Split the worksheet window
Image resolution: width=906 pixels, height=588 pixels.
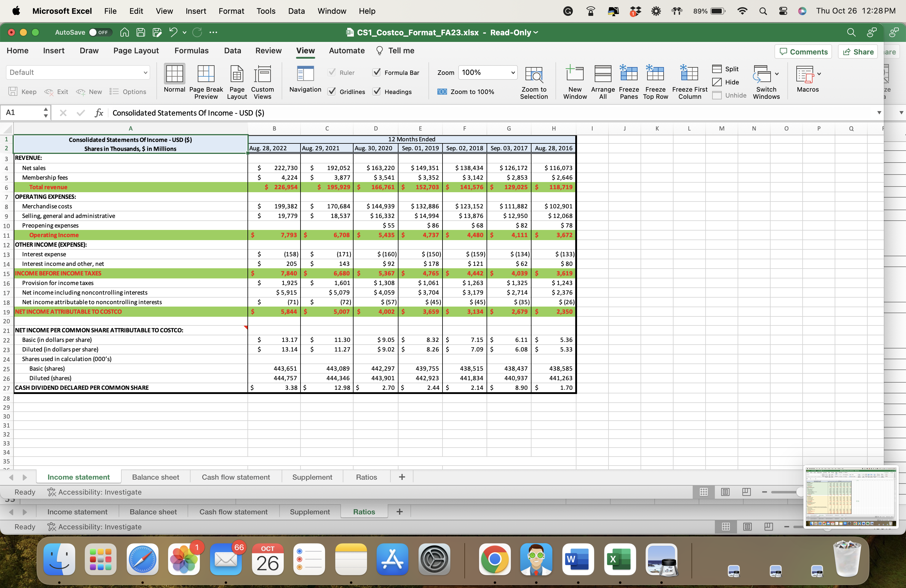[726, 69]
